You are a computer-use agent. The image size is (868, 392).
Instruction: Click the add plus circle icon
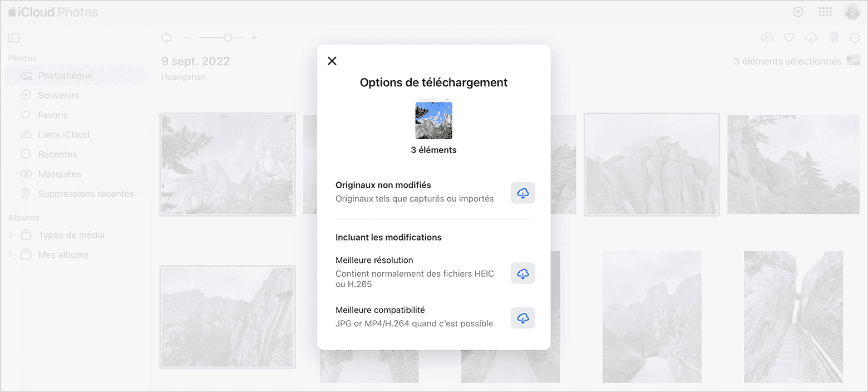click(x=798, y=12)
